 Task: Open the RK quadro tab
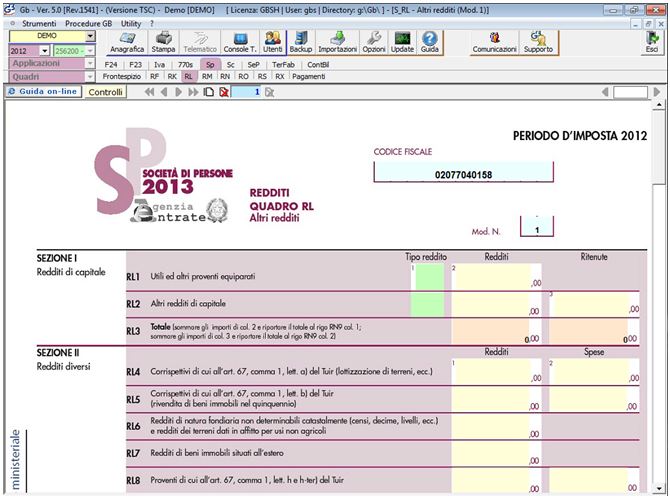(x=172, y=77)
